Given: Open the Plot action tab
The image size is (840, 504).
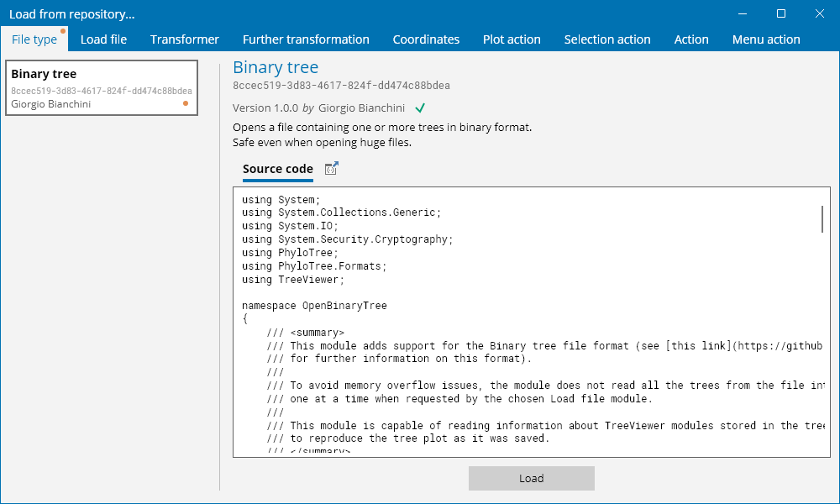Looking at the screenshot, I should point(512,39).
